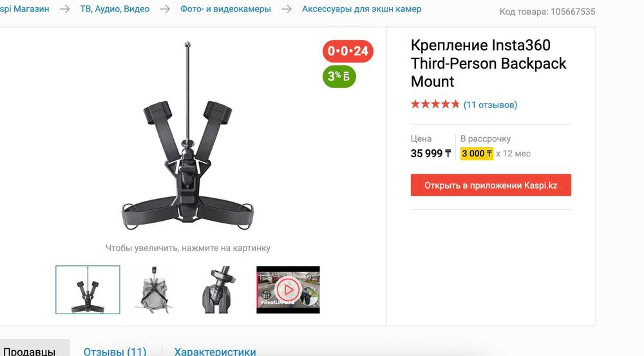Screen dimensions: 644x356
Task: Click the five-star rating icons
Action: pyautogui.click(x=435, y=104)
